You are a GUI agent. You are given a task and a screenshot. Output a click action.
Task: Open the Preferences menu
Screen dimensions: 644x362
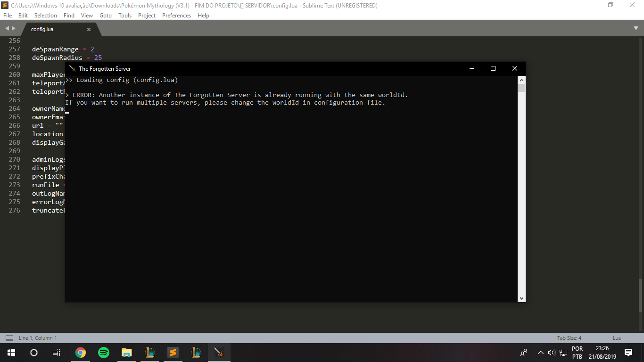(x=176, y=16)
